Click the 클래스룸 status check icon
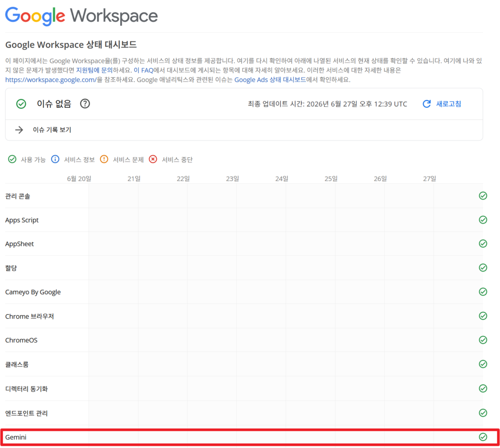This screenshot has width=500, height=448. pos(483,364)
